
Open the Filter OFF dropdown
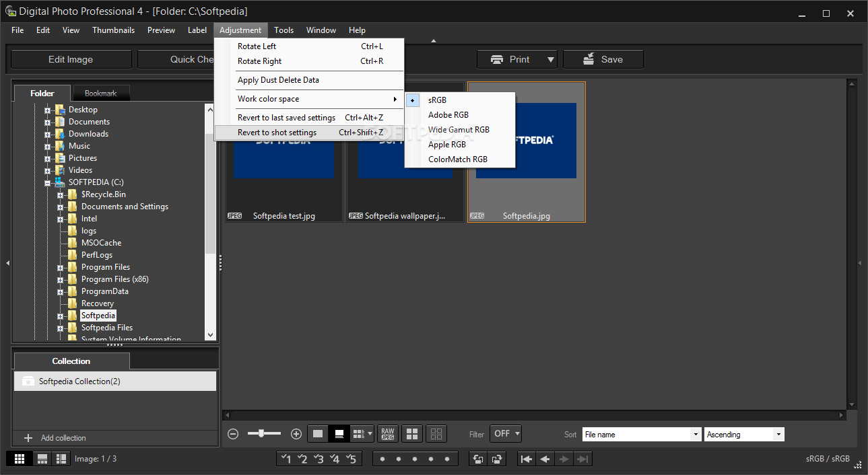point(506,434)
